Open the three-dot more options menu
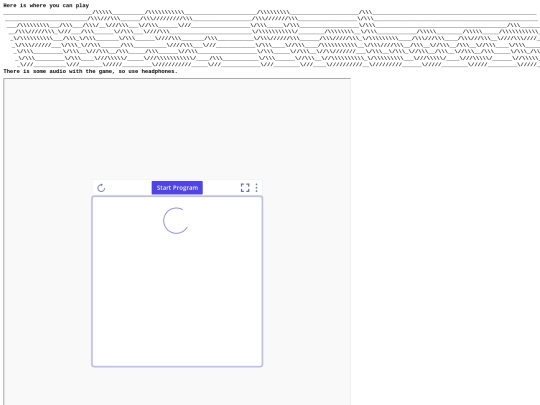The width and height of the screenshot is (540, 405). 256,188
